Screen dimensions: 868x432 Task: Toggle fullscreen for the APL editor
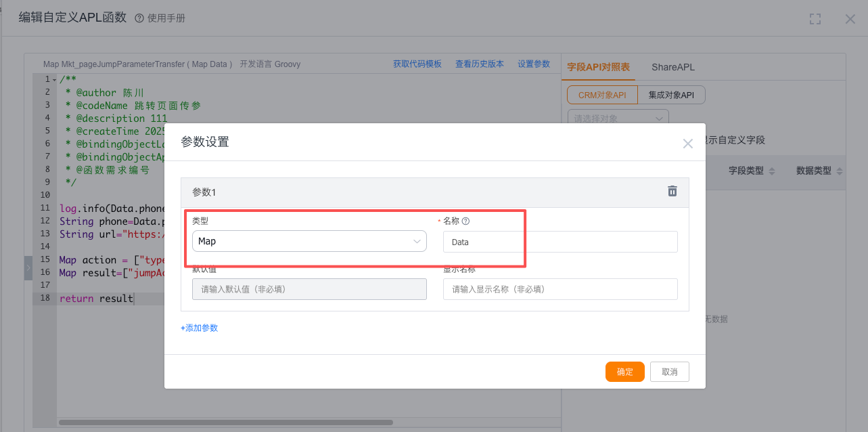point(815,19)
